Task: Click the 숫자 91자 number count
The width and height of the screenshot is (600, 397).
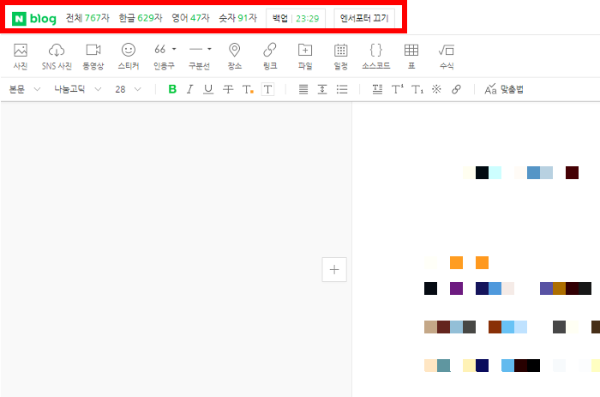Action: click(x=238, y=18)
